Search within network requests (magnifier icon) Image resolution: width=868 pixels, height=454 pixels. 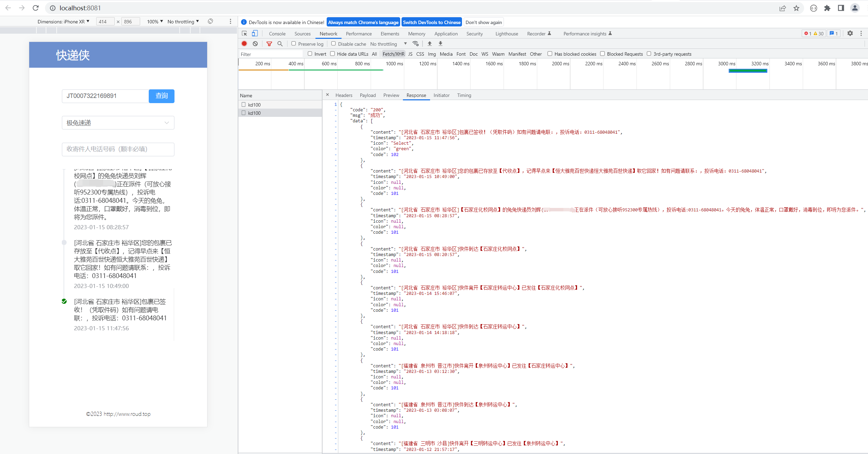pos(280,44)
